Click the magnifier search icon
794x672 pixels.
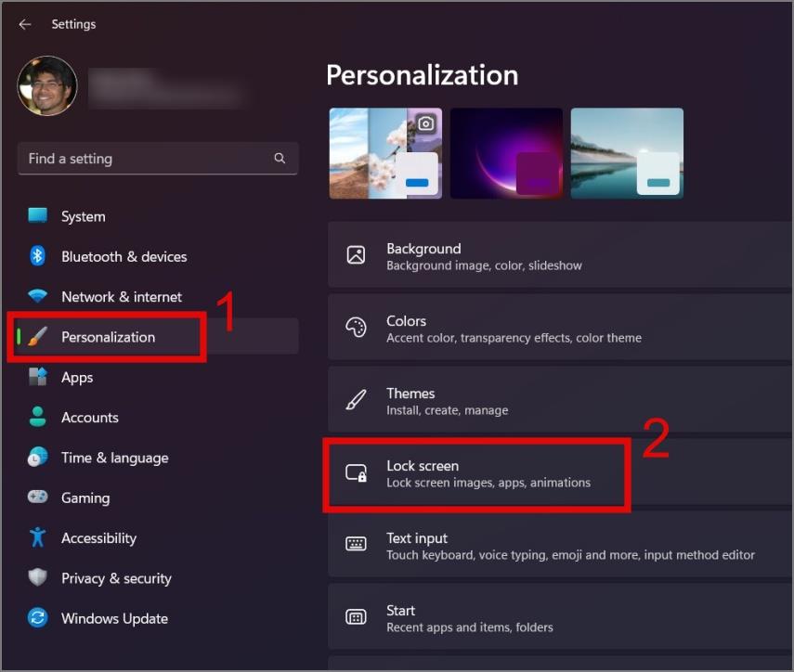(x=280, y=159)
